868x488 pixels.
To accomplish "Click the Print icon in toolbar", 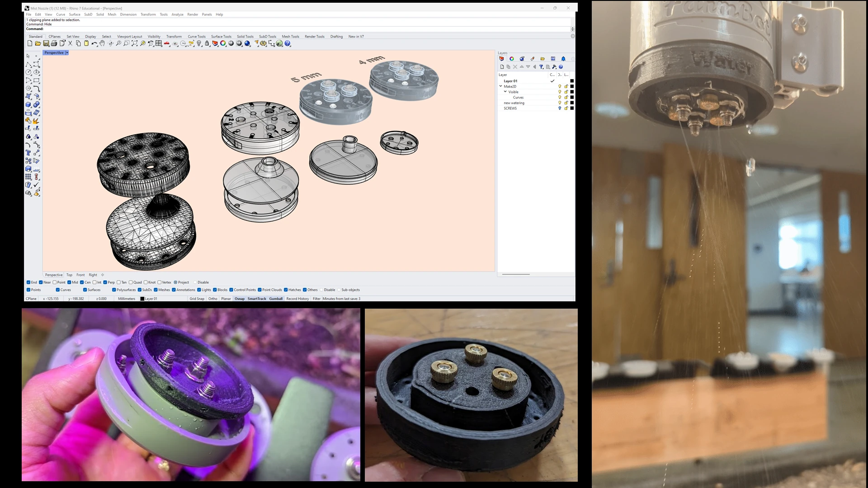I will pyautogui.click(x=54, y=43).
